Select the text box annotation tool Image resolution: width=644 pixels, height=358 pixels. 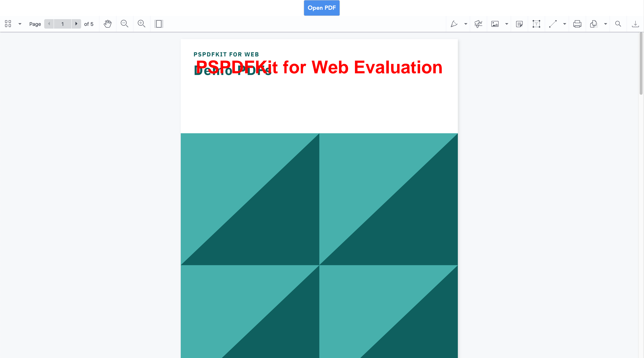536,24
